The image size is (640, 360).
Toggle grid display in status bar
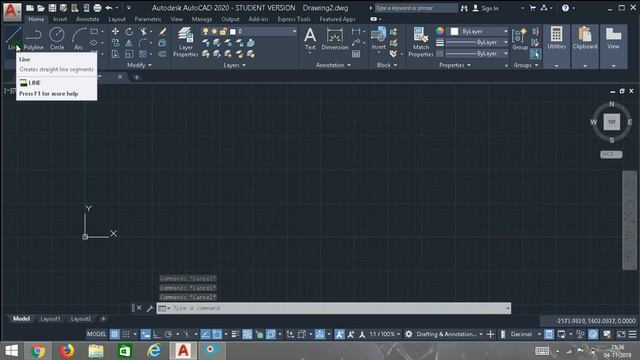click(x=115, y=334)
